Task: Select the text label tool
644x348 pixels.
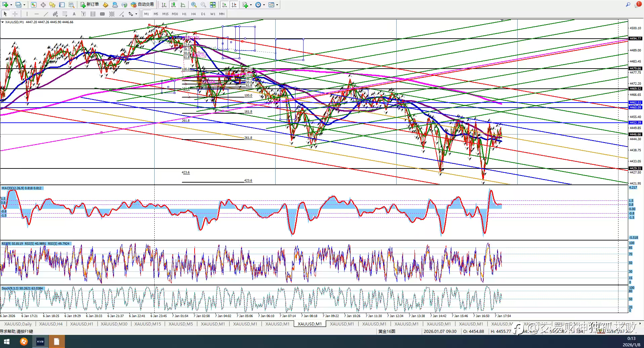Action: point(74,14)
